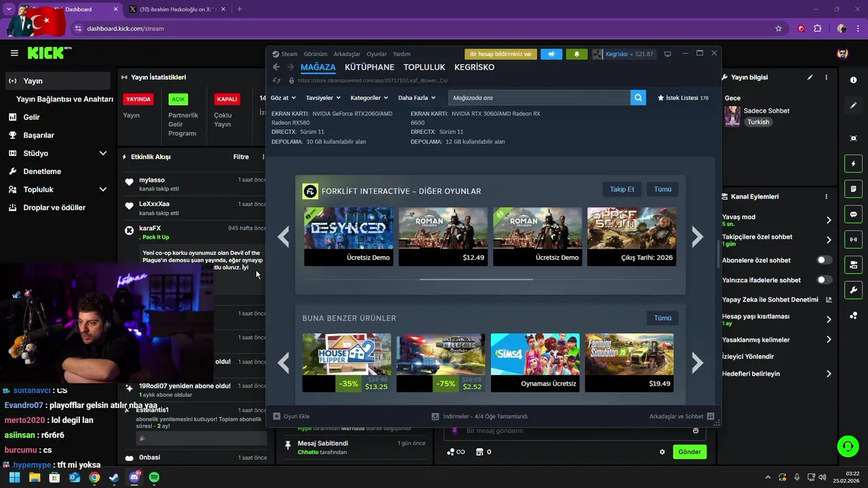Focus Mağazada ara search field
Viewport: 868px width, 488px height.
[x=539, y=98]
